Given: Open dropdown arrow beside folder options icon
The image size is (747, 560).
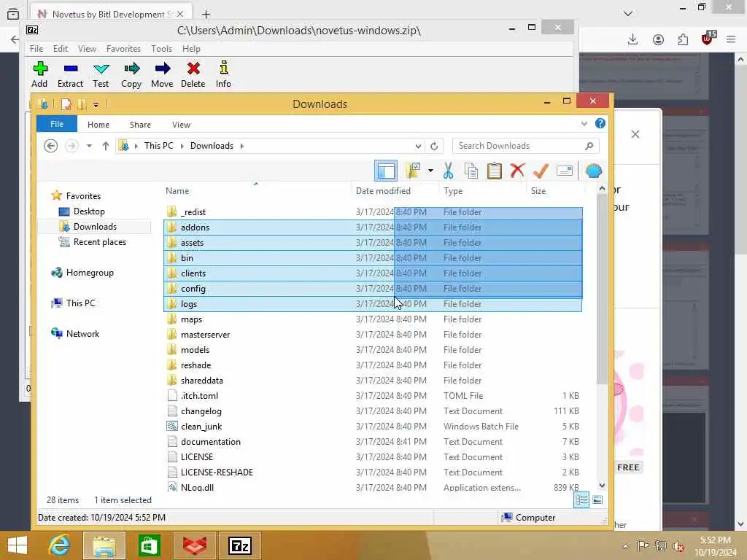Looking at the screenshot, I should tap(430, 171).
